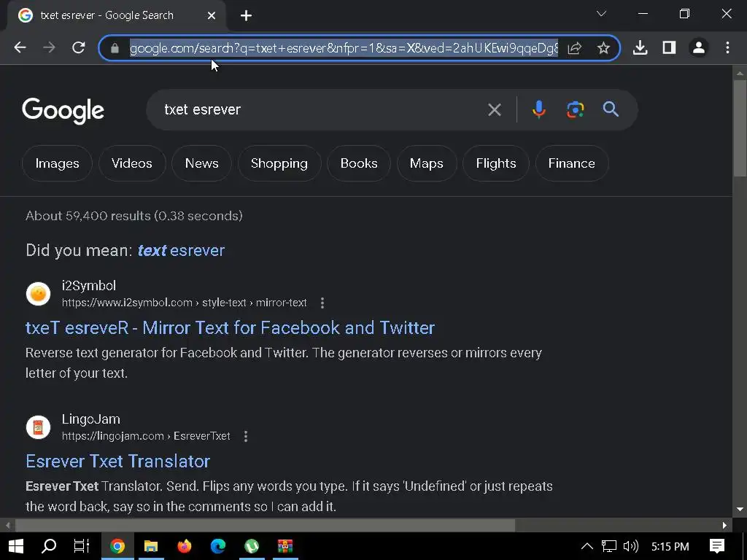This screenshot has height=560, width=747.
Task: Show hidden system tray icons
Action: point(587,546)
